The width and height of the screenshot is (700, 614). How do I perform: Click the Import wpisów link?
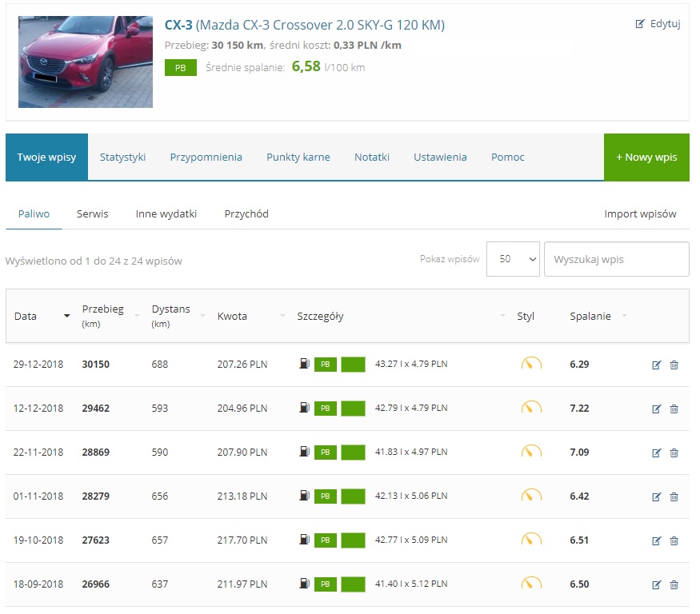click(640, 214)
